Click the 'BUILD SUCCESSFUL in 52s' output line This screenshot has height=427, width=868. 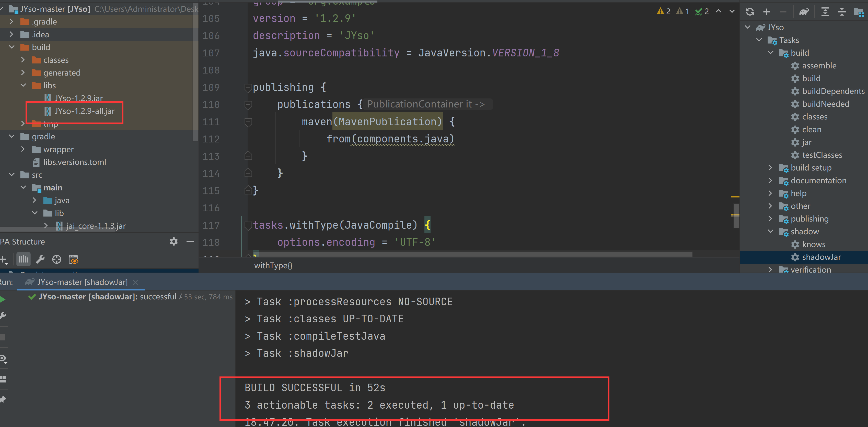point(315,388)
